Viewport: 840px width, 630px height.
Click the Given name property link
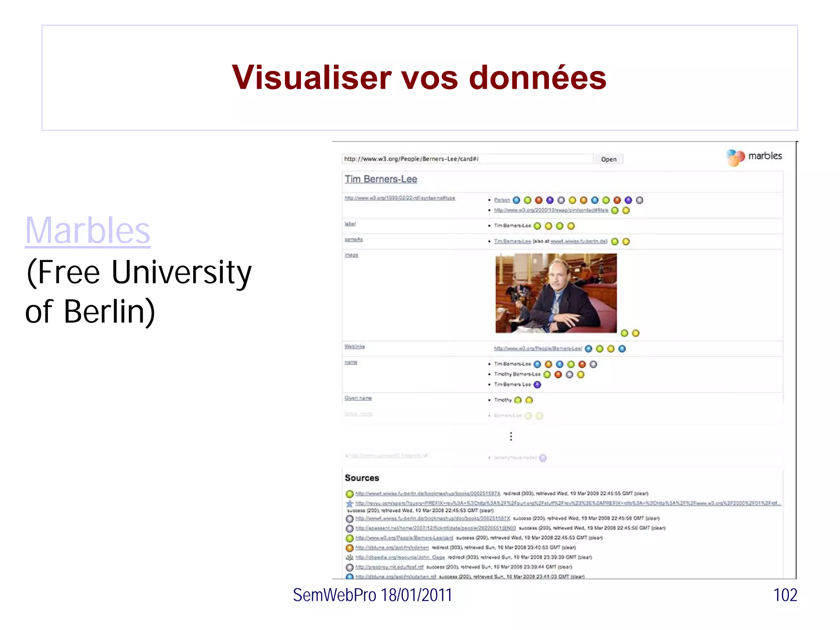[358, 398]
